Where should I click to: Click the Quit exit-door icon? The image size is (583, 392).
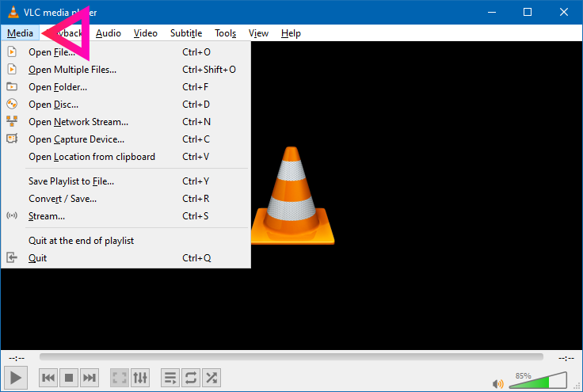(12, 257)
